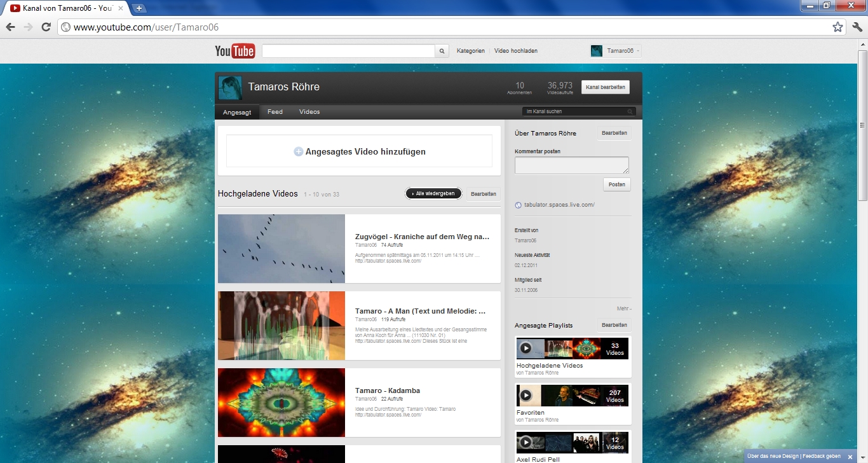Click the Hochgeladene Videos playlist title
868x463 pixels.
[x=550, y=366]
